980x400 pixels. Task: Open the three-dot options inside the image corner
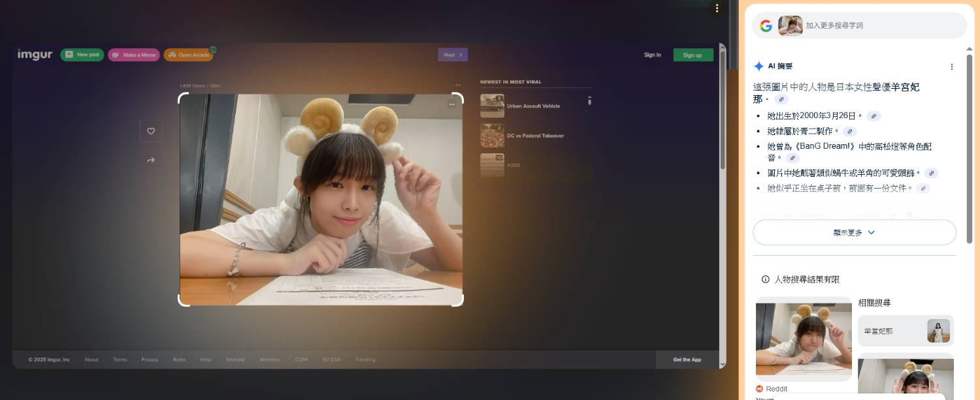tap(451, 104)
